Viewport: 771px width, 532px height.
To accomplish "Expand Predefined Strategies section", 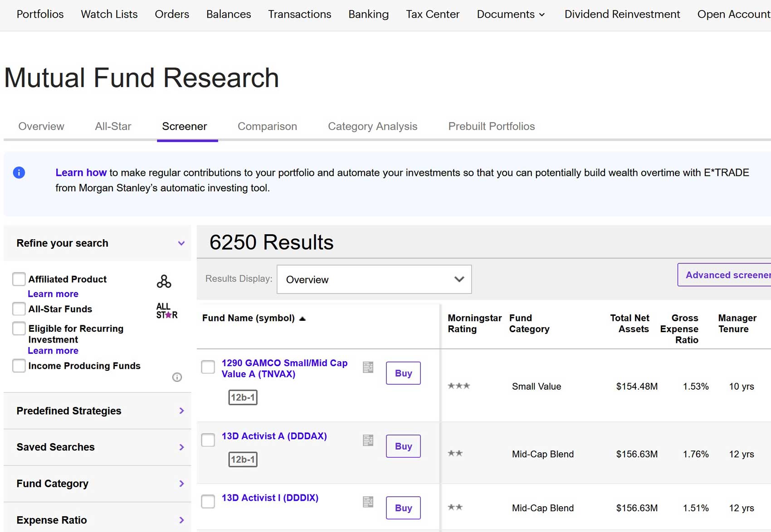I will pyautogui.click(x=97, y=411).
